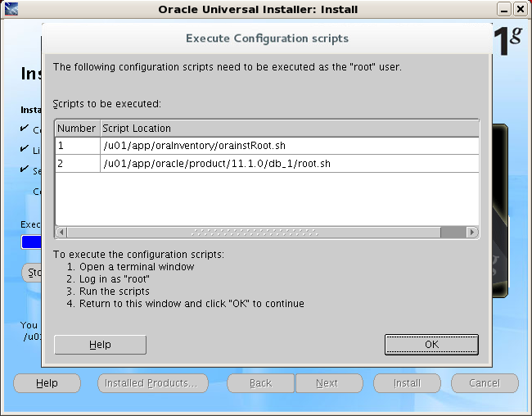This screenshot has width=532, height=416.
Task: Close the Oracle Universal Installer window
Action: [x=520, y=9]
